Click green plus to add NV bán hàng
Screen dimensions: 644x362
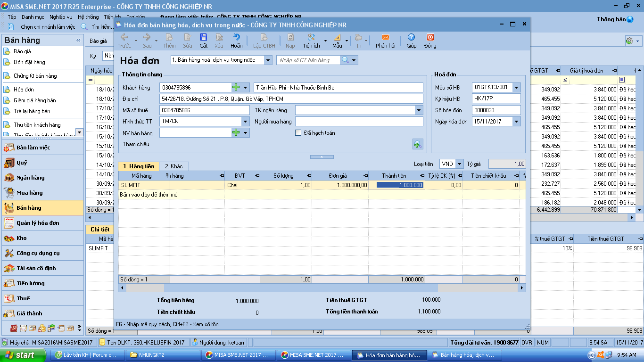pyautogui.click(x=236, y=133)
